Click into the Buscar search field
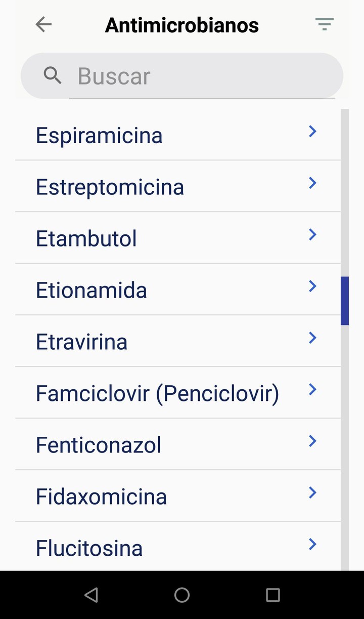Screen dimensions: 364x619 (x=202, y=76)
